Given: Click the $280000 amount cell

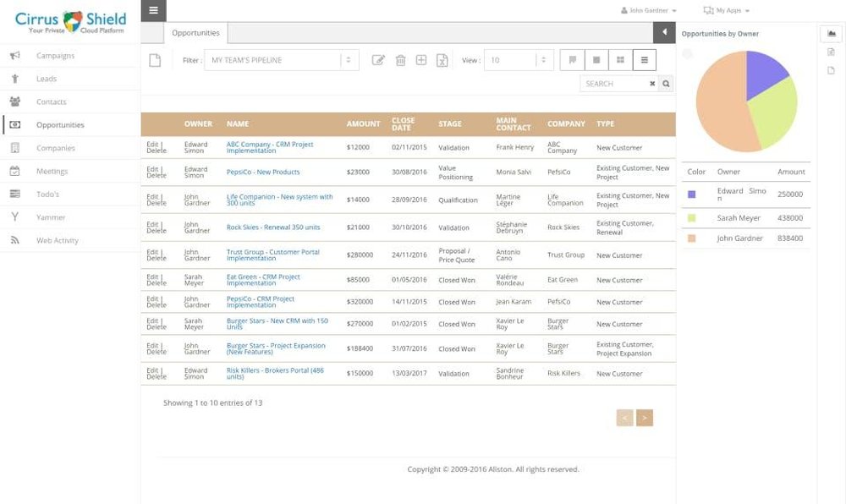Looking at the screenshot, I should point(360,255).
